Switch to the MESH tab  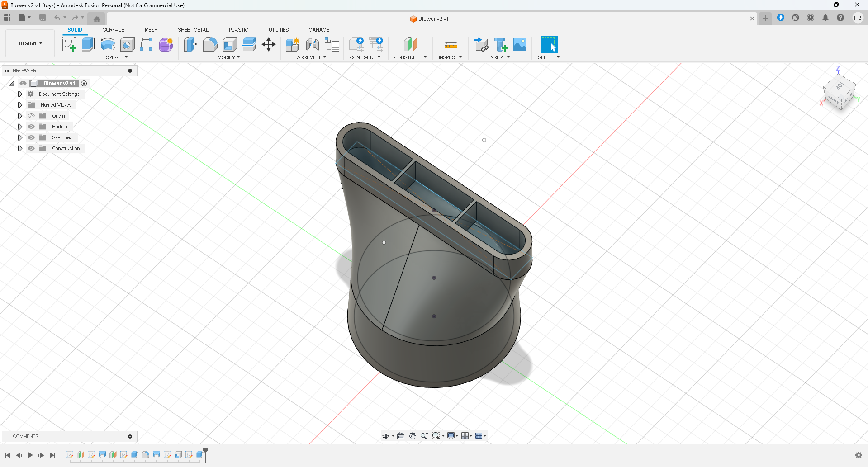(x=151, y=30)
